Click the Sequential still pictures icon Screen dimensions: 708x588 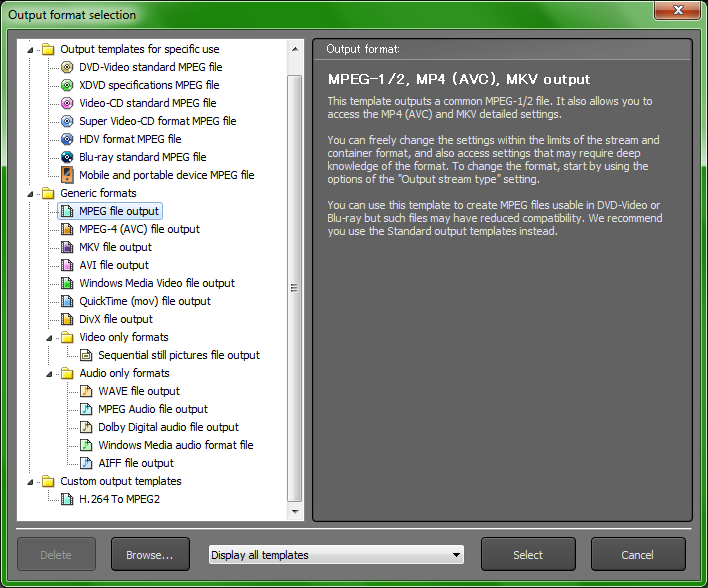86,355
